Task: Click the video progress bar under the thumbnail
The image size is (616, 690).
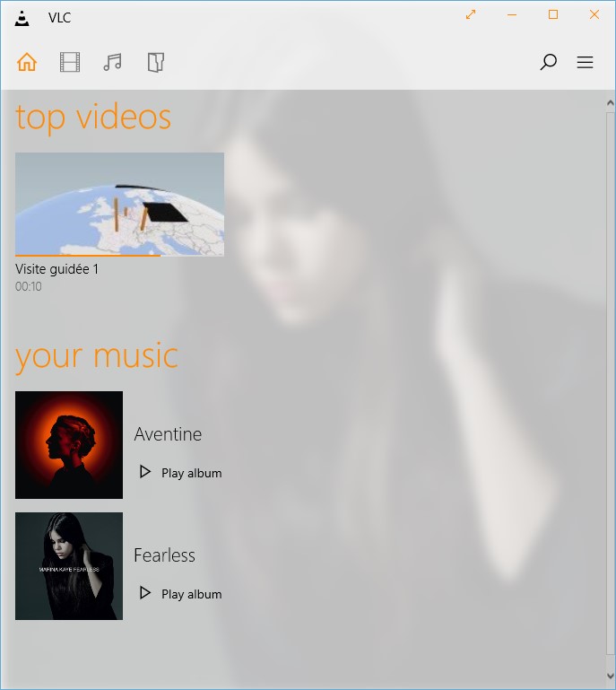Action: [x=119, y=255]
